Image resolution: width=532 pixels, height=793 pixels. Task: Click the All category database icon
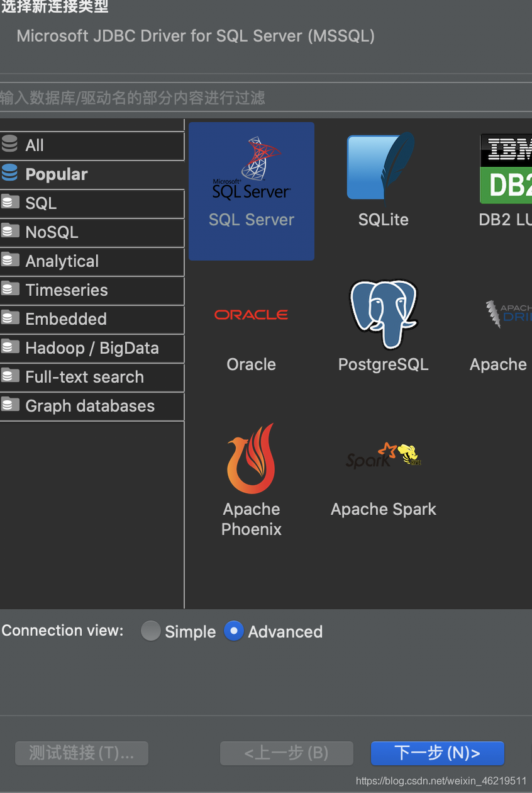9,144
